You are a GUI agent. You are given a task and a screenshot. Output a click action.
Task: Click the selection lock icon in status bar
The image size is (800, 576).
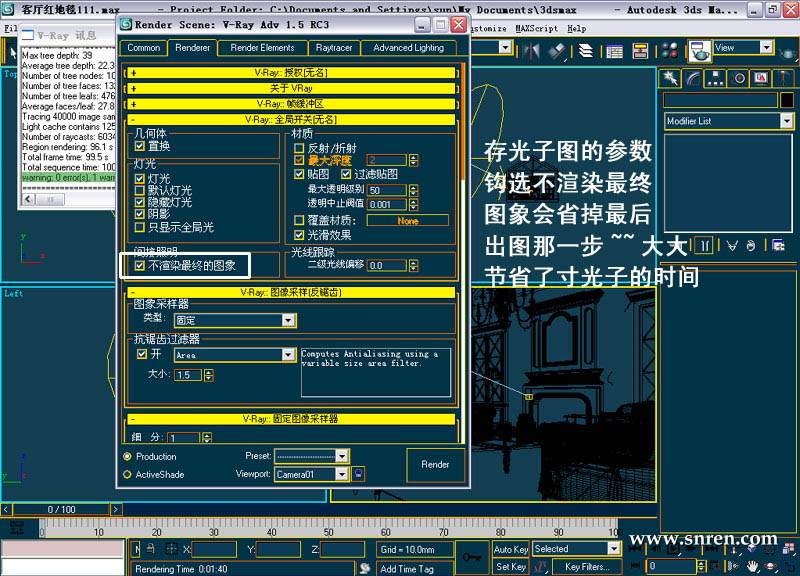151,549
